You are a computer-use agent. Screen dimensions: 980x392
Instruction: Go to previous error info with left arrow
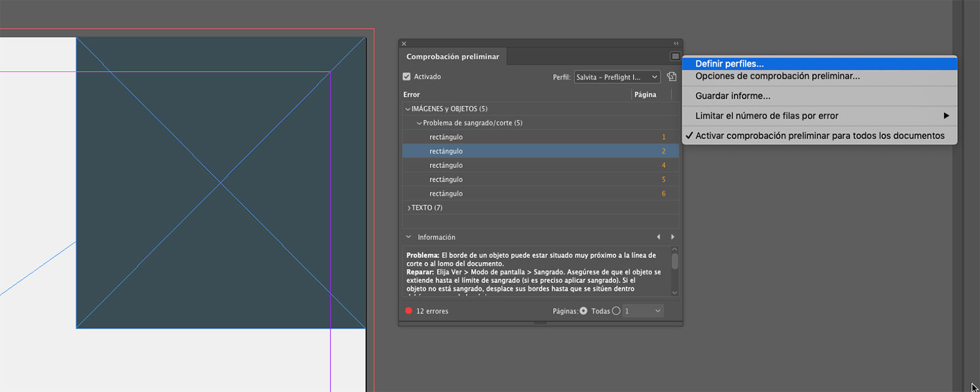click(658, 237)
